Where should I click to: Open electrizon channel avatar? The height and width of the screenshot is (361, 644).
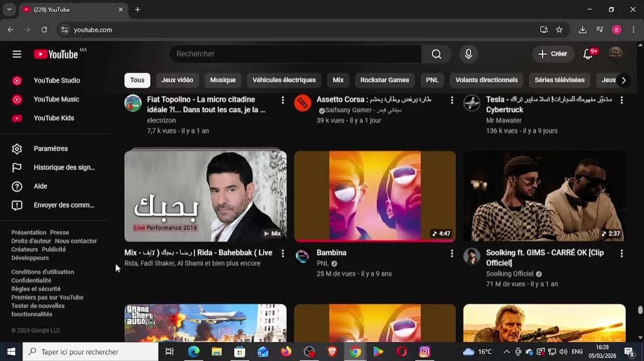(x=133, y=103)
